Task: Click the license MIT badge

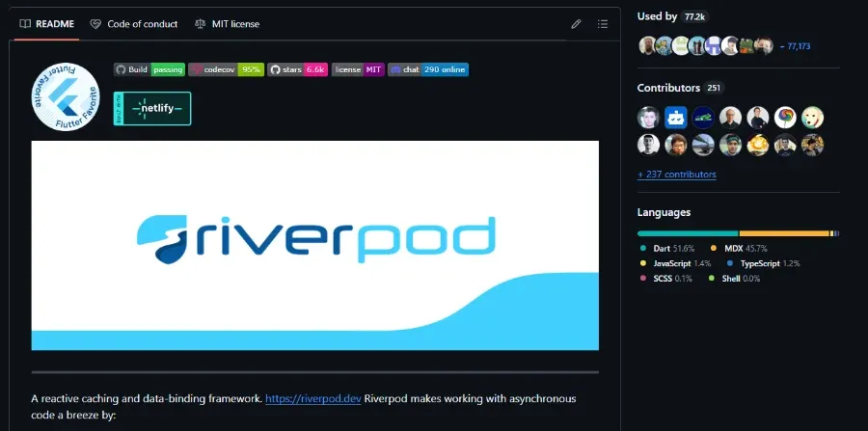Action: click(357, 69)
